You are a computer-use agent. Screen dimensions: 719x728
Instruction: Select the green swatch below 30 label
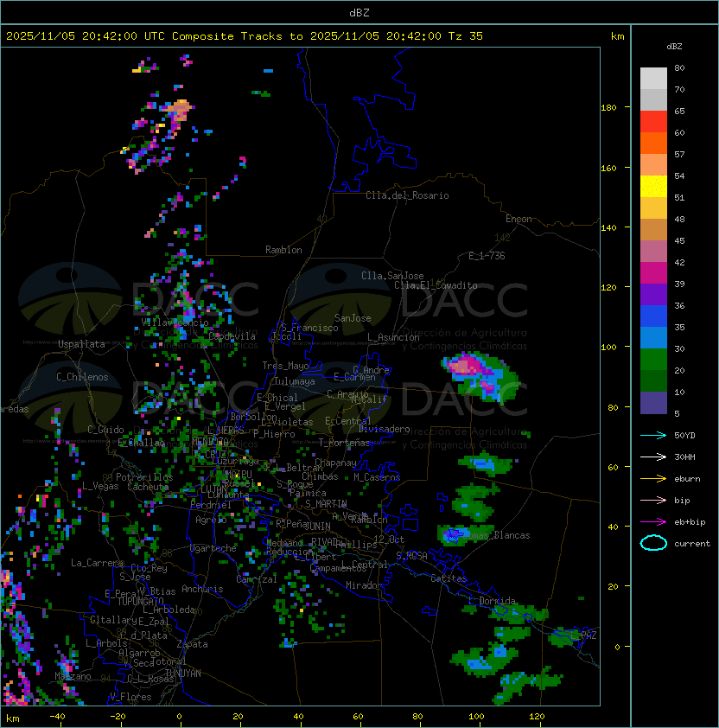click(x=653, y=360)
